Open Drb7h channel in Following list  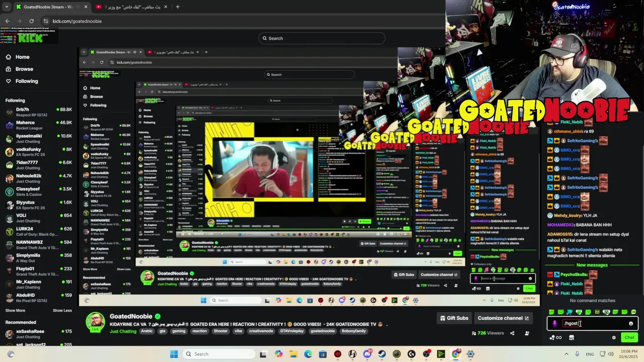pyautogui.click(x=39, y=112)
